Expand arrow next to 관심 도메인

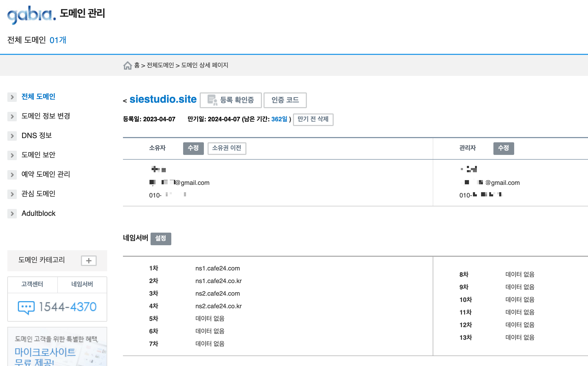pyautogui.click(x=12, y=194)
